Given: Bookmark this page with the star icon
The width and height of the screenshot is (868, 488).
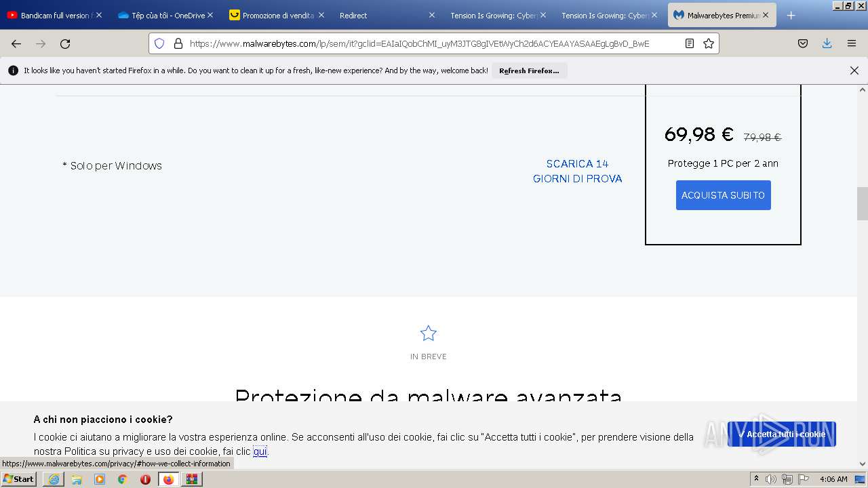Looking at the screenshot, I should coord(709,43).
